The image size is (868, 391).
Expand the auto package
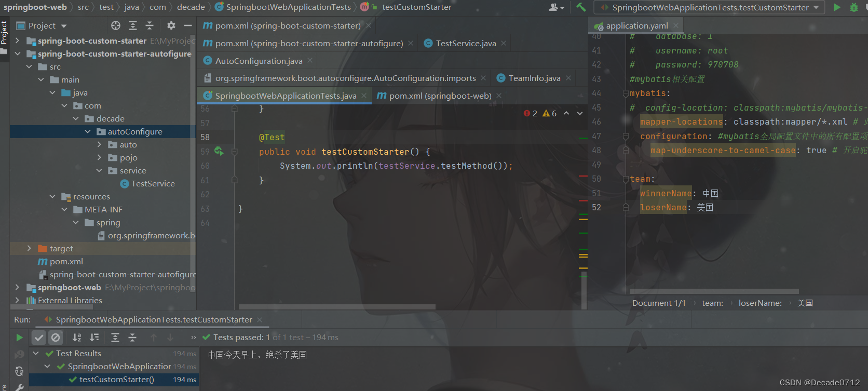99,144
